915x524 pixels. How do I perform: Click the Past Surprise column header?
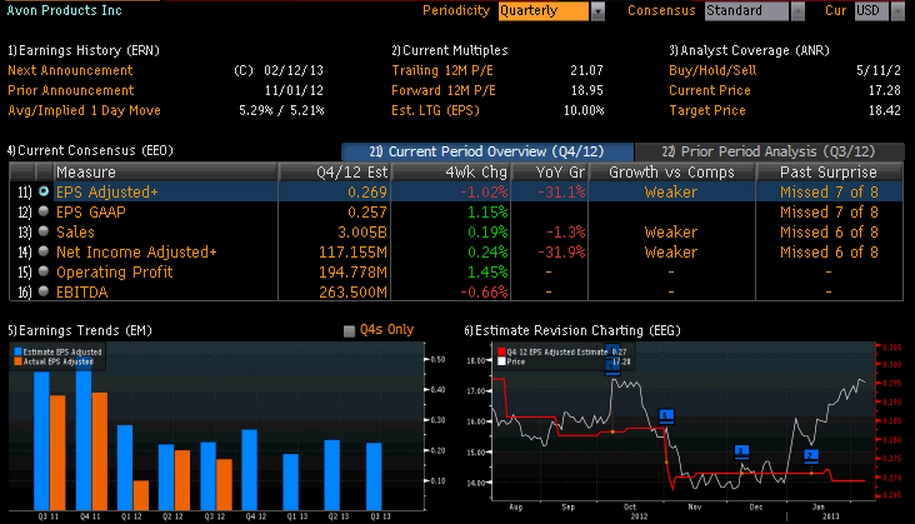pyautogui.click(x=829, y=172)
